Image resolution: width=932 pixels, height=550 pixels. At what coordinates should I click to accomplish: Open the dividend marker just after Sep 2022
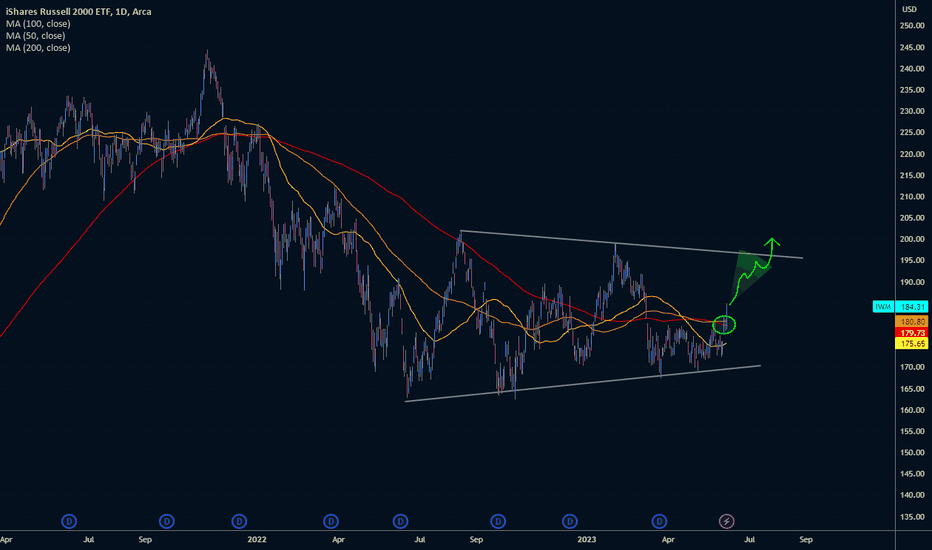(498, 521)
